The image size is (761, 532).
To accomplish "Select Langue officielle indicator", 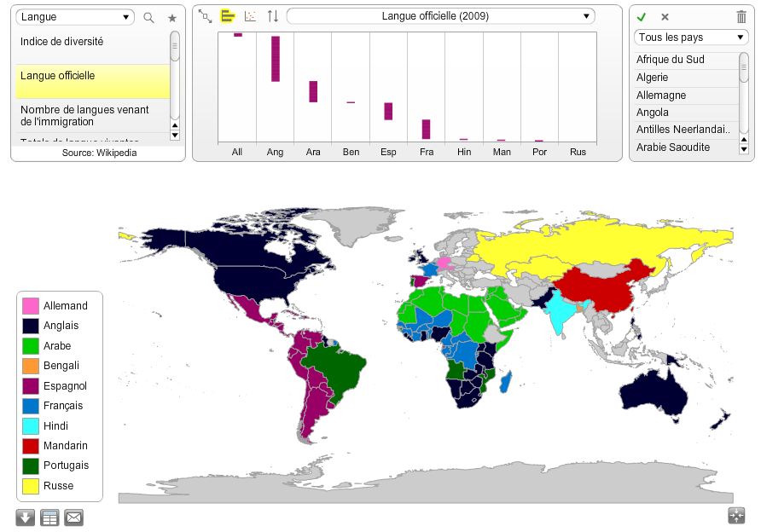I will tap(93, 82).
